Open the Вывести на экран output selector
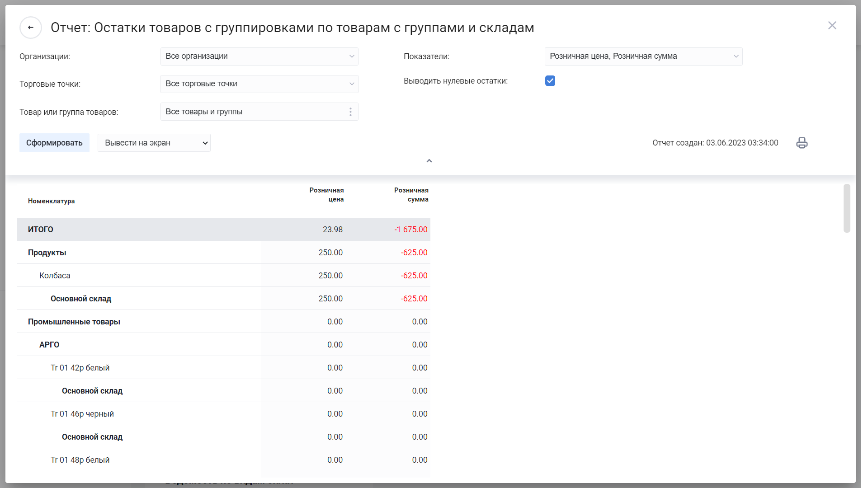This screenshot has width=868, height=488. point(154,143)
